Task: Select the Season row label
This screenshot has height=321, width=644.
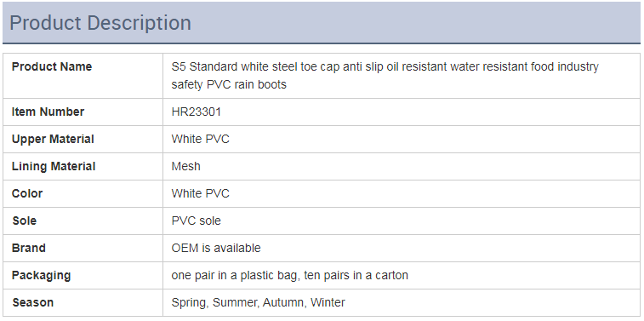Action: [33, 302]
